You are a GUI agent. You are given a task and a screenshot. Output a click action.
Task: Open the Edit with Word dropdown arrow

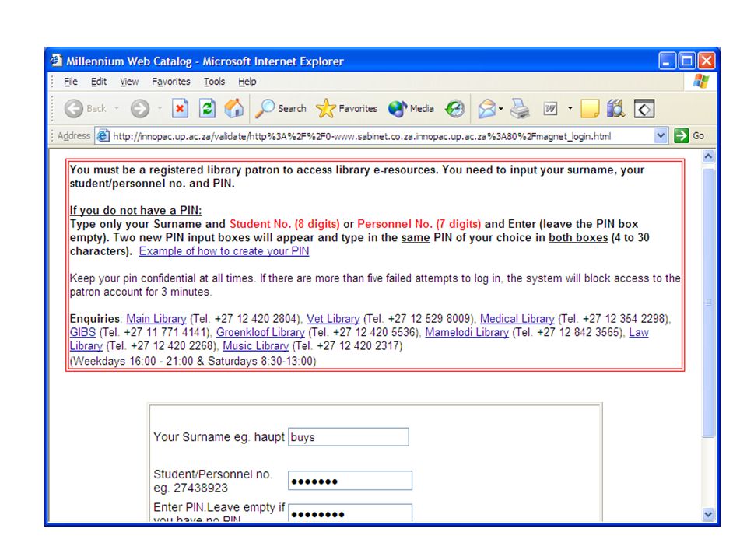tap(570, 109)
